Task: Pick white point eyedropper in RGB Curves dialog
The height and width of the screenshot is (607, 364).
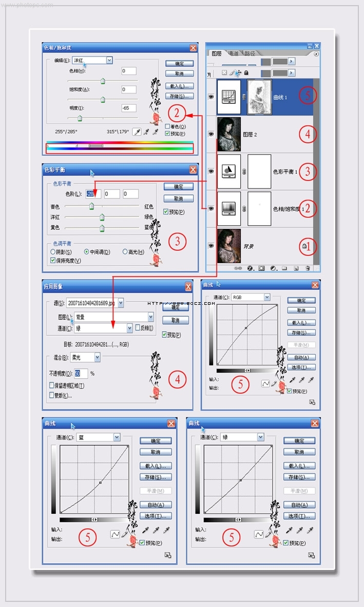Action: tap(311, 380)
